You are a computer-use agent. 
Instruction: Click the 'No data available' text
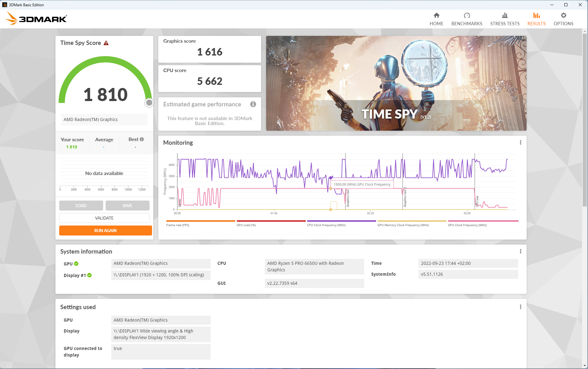coord(104,173)
